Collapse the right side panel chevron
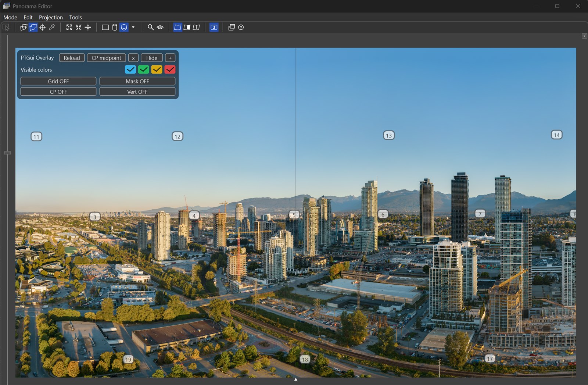The height and width of the screenshot is (385, 588). coord(584,35)
